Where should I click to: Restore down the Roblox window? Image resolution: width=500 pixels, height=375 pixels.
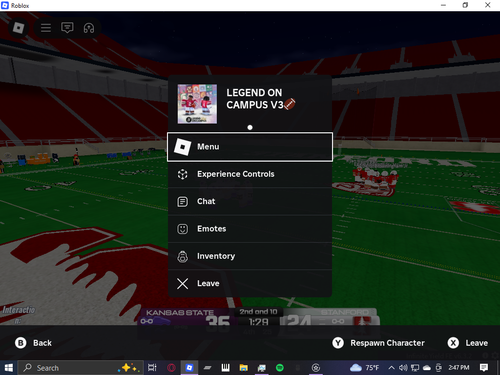(465, 5)
